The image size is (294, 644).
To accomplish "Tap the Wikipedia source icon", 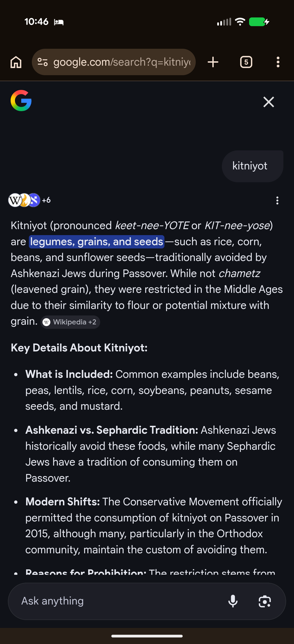I will 15,200.
